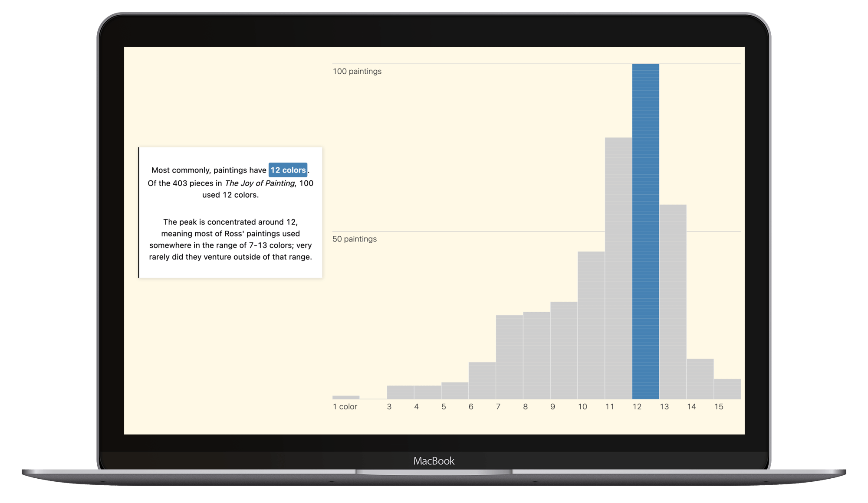Click the '14' x-axis tick label
This screenshot has height=503, width=868.
click(692, 407)
